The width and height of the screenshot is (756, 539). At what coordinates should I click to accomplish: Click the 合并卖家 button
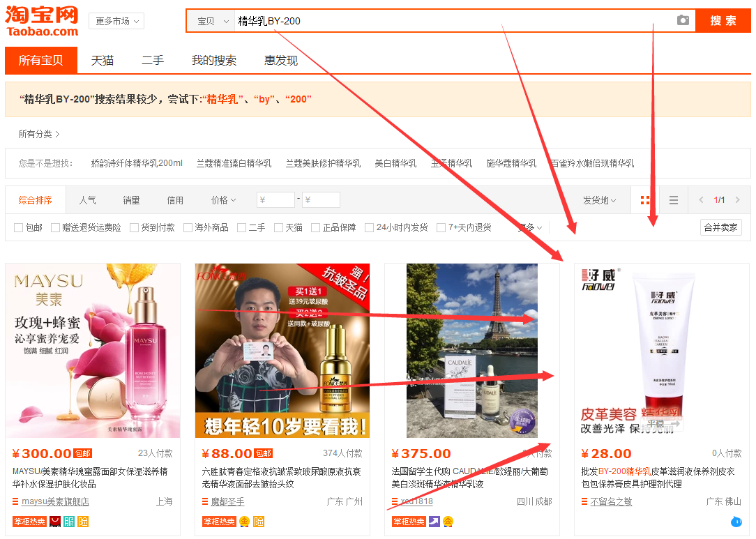pos(721,227)
